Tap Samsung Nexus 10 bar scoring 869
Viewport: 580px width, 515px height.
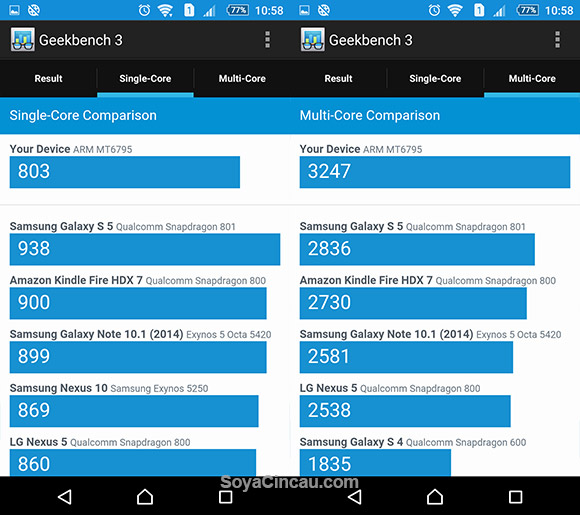point(134,411)
